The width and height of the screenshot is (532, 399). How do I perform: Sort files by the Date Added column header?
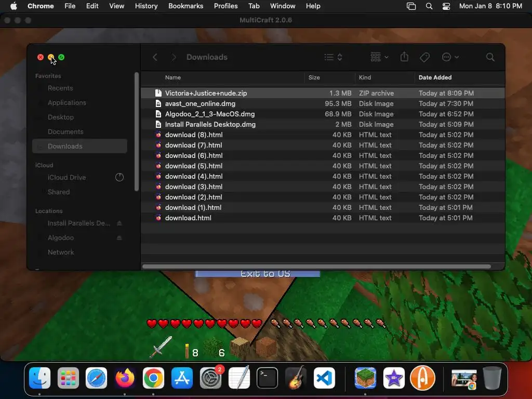click(x=435, y=77)
